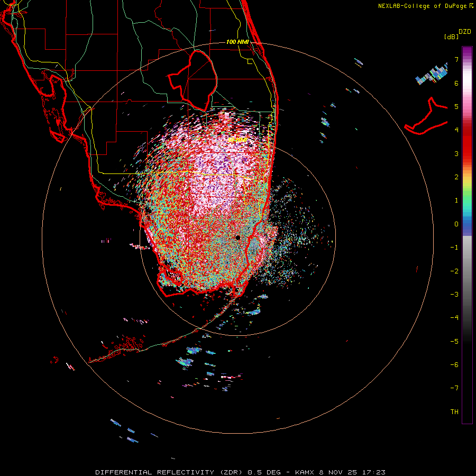
Task: Click the TH label on color scale
Action: click(454, 412)
